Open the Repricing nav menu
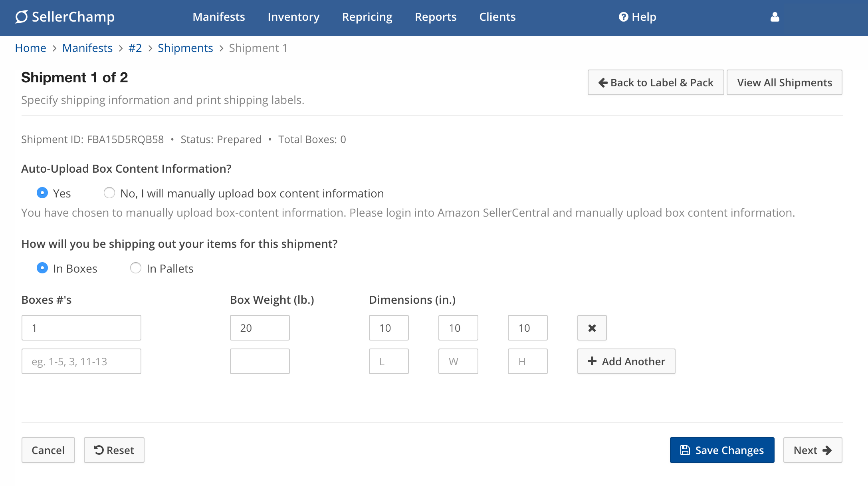The height and width of the screenshot is (486, 868). (367, 17)
